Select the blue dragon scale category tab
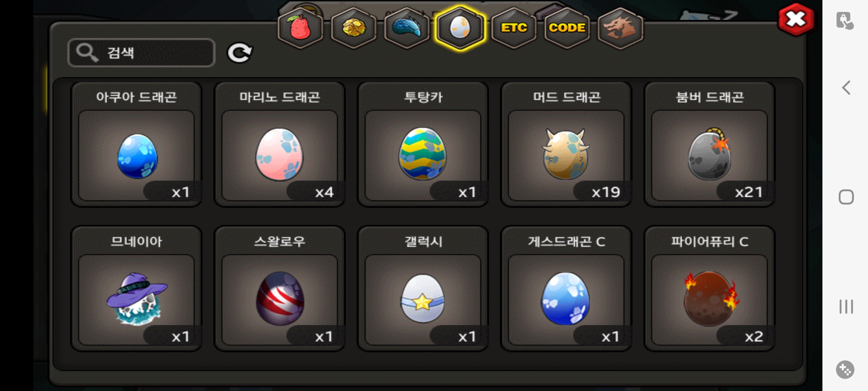Image resolution: width=868 pixels, height=391 pixels. (407, 28)
